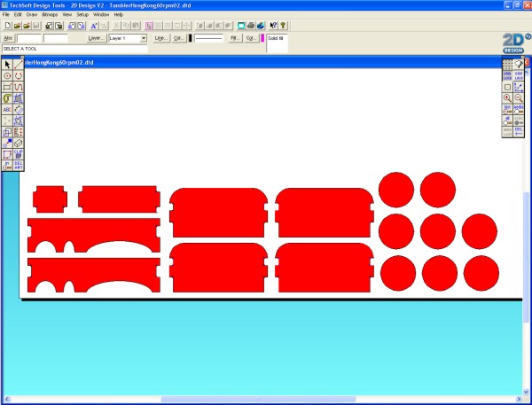Select the Rectangle drawing tool
Viewport: 532px width, 405px height.
pyautogui.click(x=7, y=87)
